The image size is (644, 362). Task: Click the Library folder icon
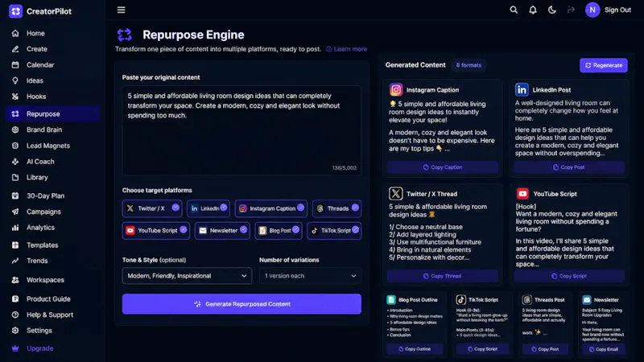click(x=15, y=177)
